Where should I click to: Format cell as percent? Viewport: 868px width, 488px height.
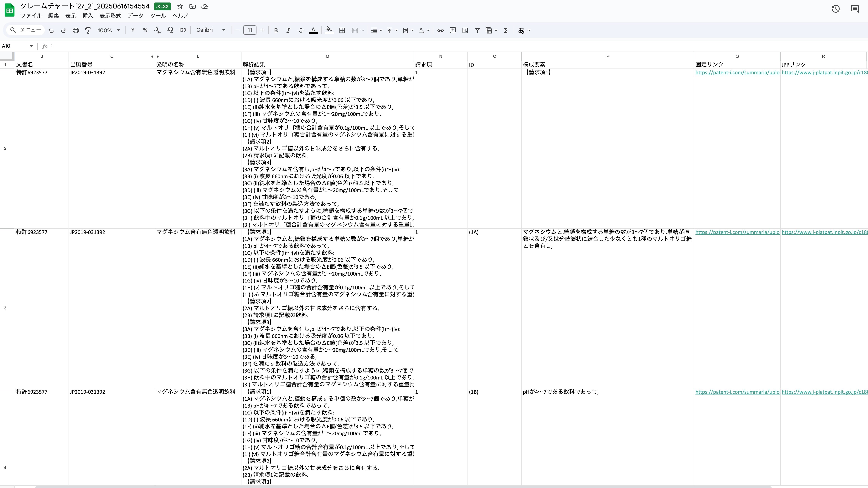(145, 30)
